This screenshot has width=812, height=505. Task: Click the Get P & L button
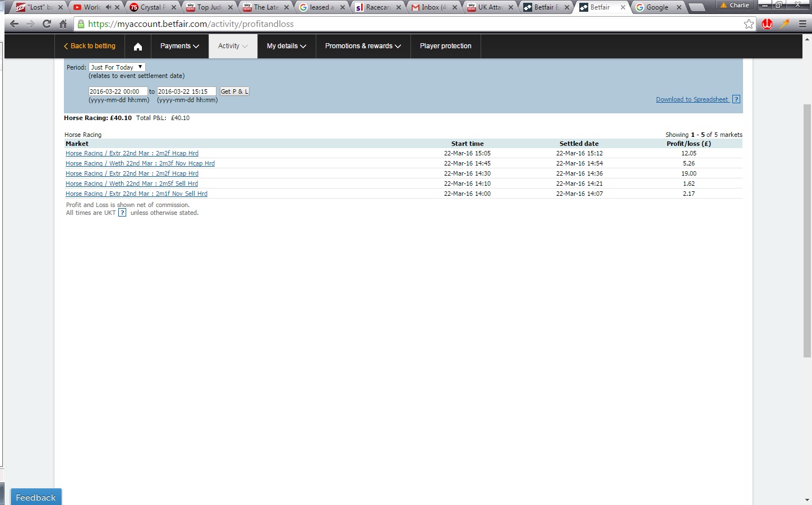pos(234,91)
